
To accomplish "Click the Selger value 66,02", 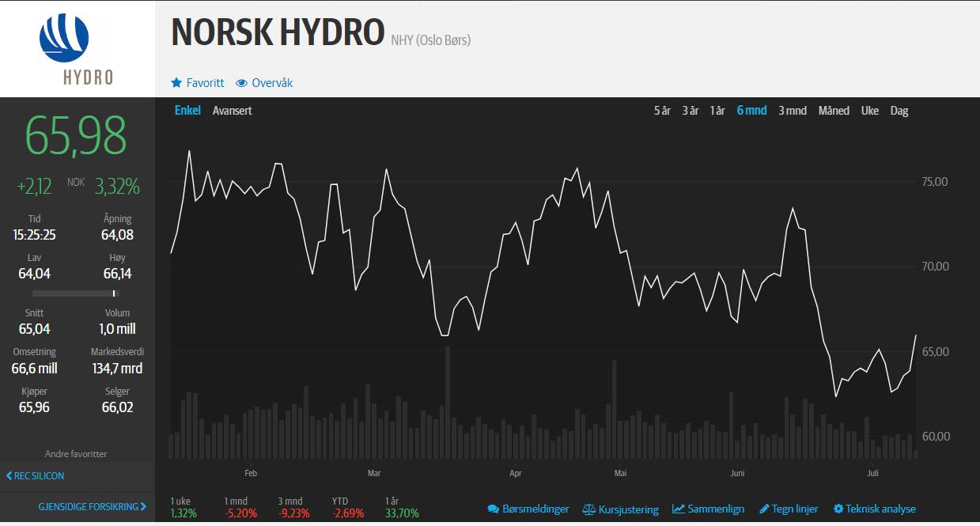I will point(117,407).
